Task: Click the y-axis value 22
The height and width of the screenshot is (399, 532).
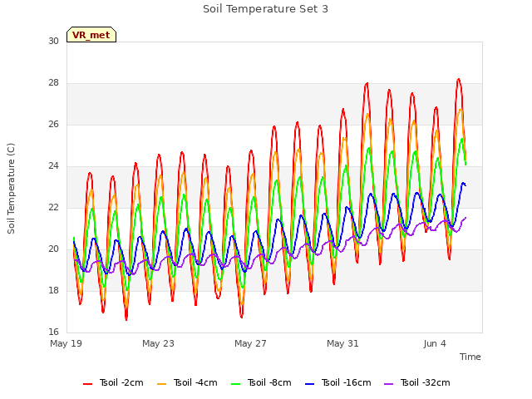Action: click(x=53, y=207)
